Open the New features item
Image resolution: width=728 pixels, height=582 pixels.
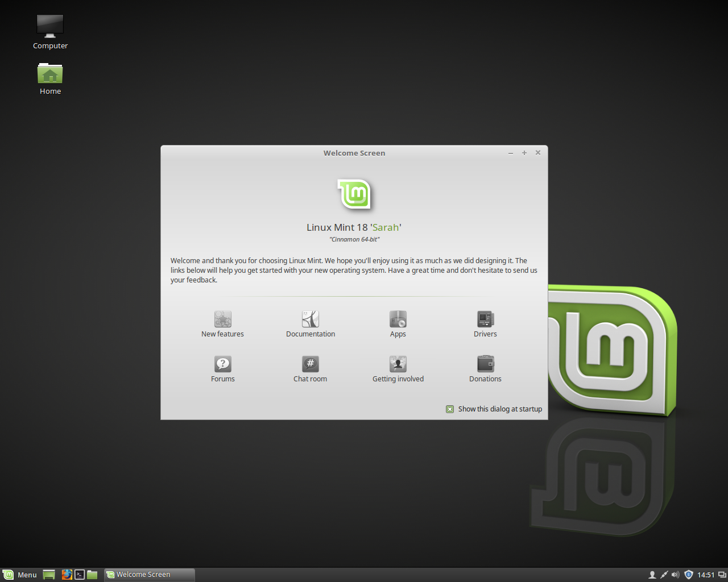click(x=222, y=325)
